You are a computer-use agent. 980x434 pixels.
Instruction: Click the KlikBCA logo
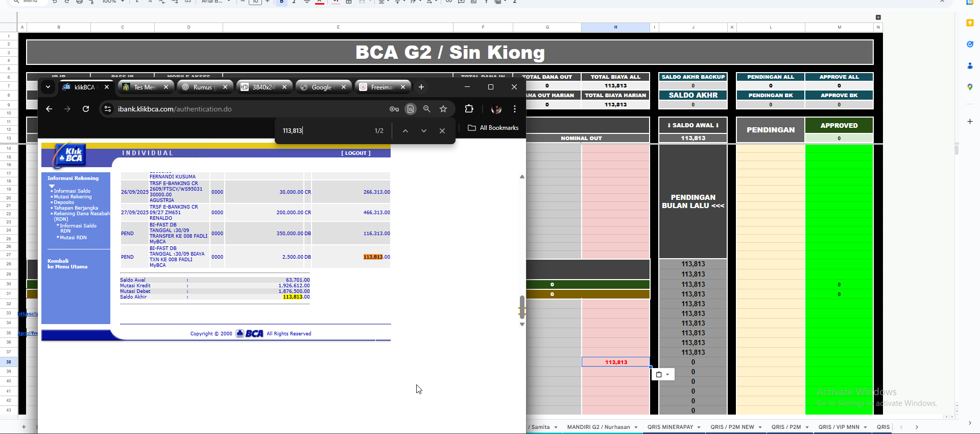(71, 155)
